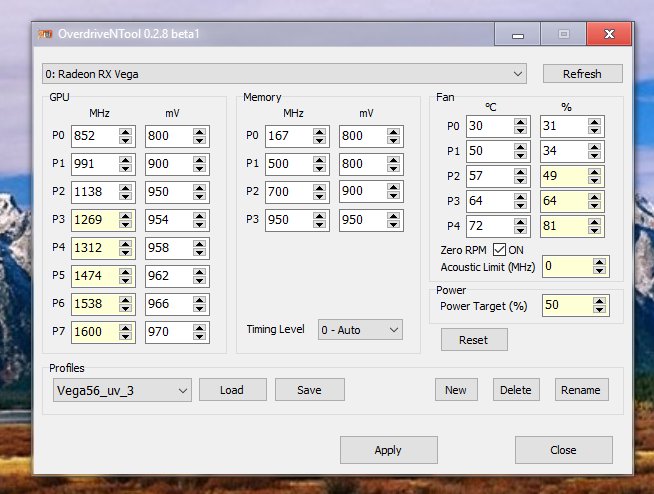Increase Memory P2 mV (900) up arrow
654x494 pixels.
point(393,188)
